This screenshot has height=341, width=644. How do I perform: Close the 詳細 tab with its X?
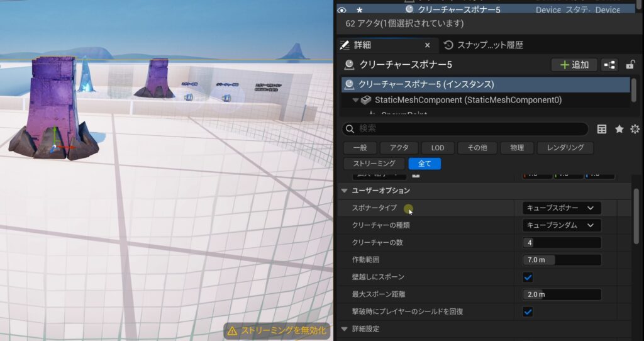tap(428, 45)
